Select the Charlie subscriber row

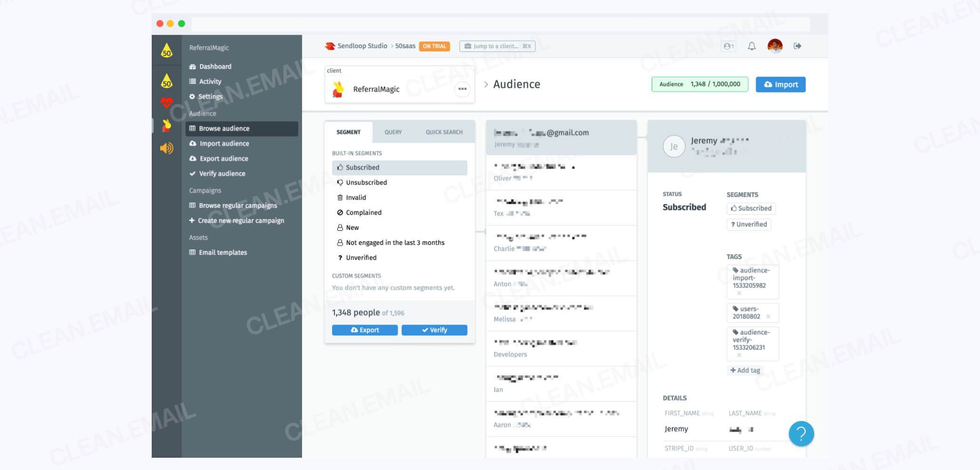point(561,243)
